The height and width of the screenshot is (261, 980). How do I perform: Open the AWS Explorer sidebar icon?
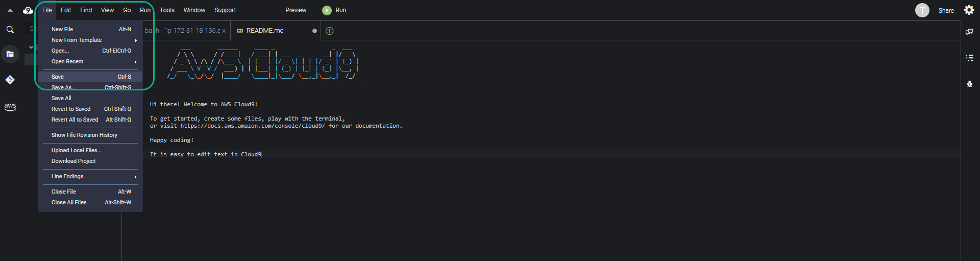click(x=10, y=107)
